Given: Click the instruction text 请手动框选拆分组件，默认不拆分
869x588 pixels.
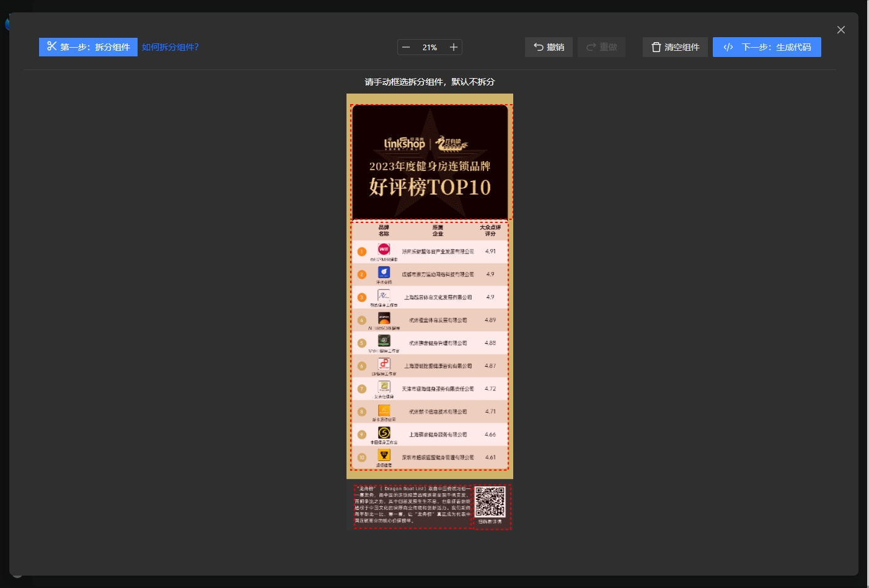Looking at the screenshot, I should coord(430,82).
